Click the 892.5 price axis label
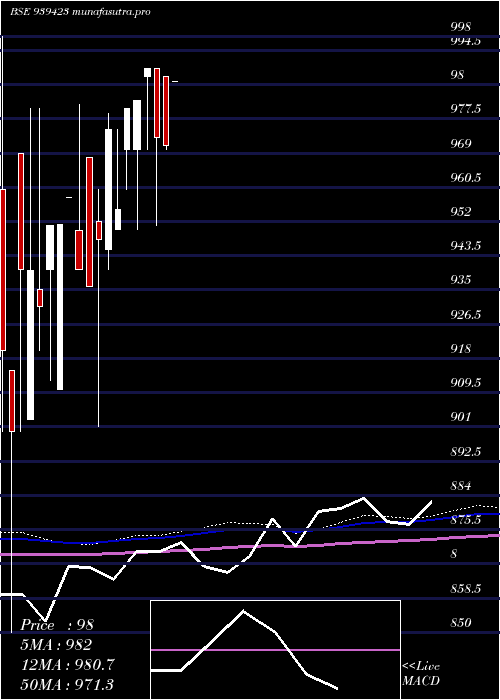 click(465, 452)
